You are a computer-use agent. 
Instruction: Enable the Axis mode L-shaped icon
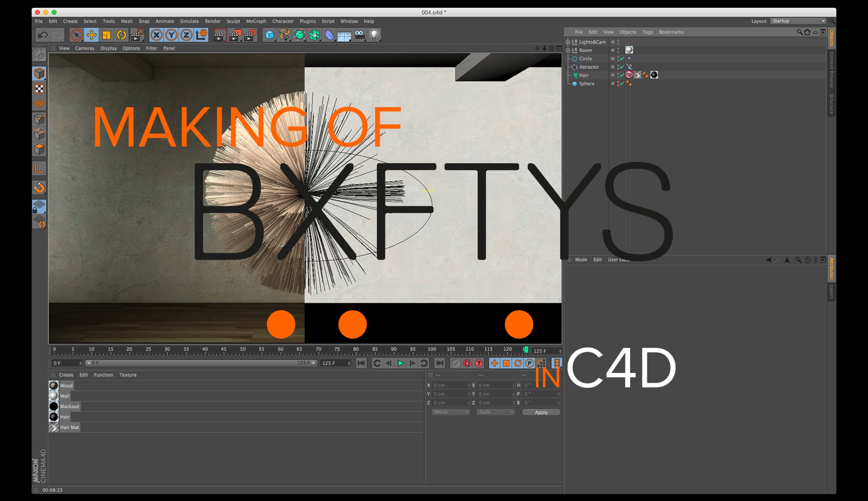tap(39, 169)
